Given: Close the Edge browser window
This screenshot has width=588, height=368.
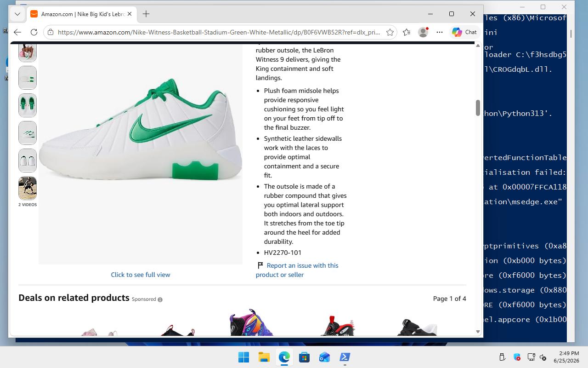Looking at the screenshot, I should [472, 14].
